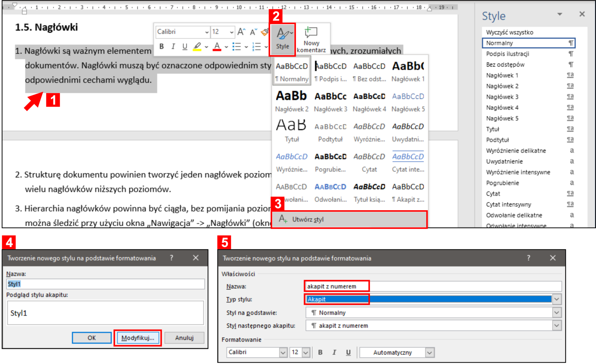This screenshot has height=364, width=596.
Task: Select Bez odstępów in Style pane
Action: click(x=529, y=64)
